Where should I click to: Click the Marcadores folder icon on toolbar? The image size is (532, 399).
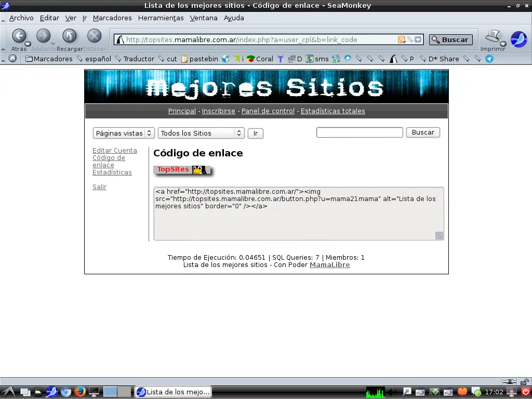coord(30,59)
